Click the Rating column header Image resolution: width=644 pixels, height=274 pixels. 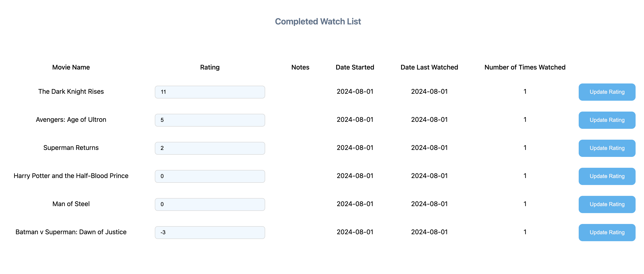209,67
